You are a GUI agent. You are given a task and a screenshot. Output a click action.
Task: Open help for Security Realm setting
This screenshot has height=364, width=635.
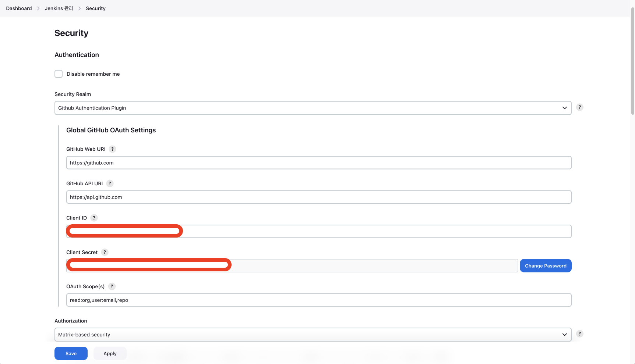click(580, 107)
